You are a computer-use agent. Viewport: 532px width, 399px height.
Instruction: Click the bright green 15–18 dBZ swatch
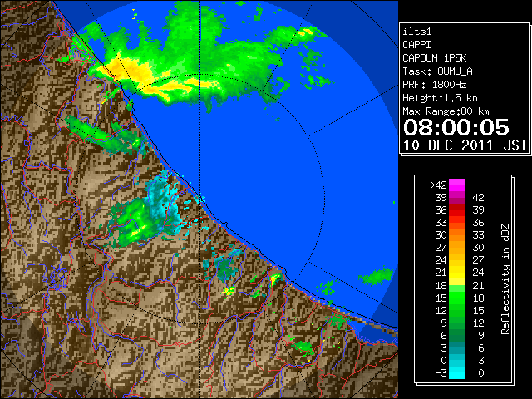[x=456, y=298]
